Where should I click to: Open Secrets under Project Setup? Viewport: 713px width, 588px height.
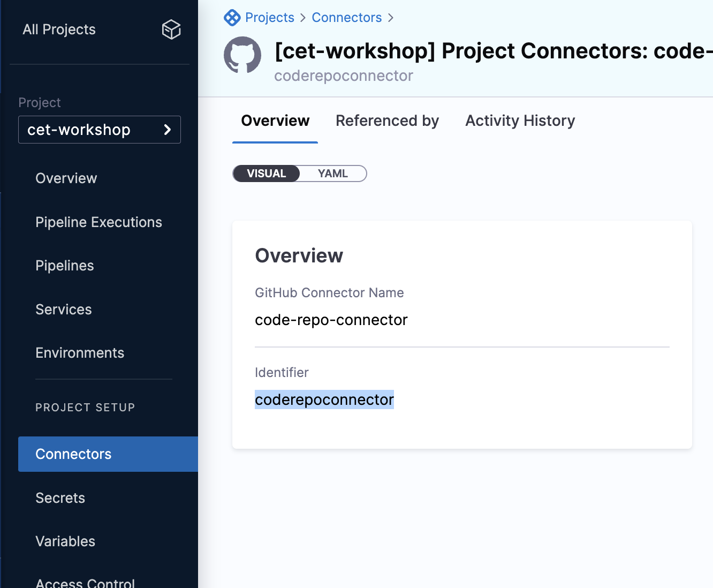pos(60,498)
